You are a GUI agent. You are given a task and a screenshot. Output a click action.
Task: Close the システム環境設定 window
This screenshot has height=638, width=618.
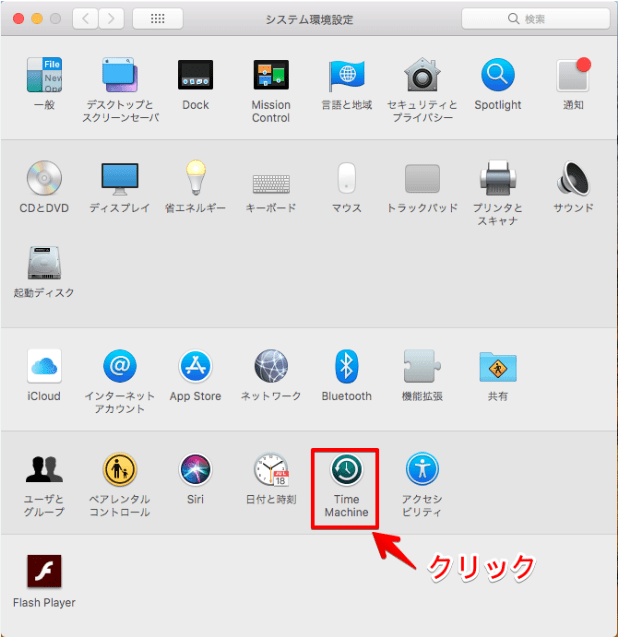(x=18, y=19)
